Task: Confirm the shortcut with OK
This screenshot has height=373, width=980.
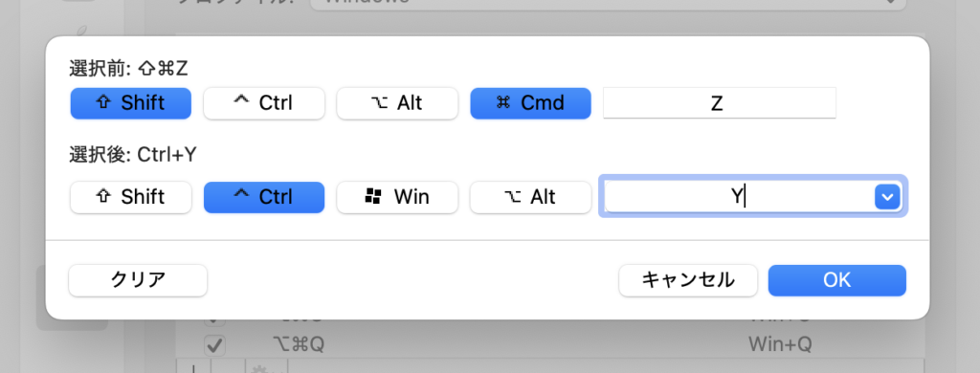Action: (x=836, y=280)
